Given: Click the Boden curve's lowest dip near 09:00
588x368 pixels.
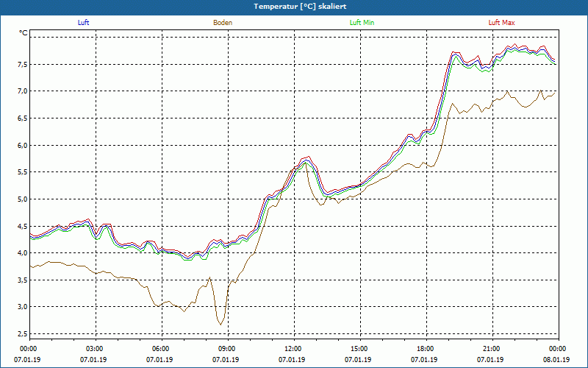Looking at the screenshot, I should click(x=221, y=324).
